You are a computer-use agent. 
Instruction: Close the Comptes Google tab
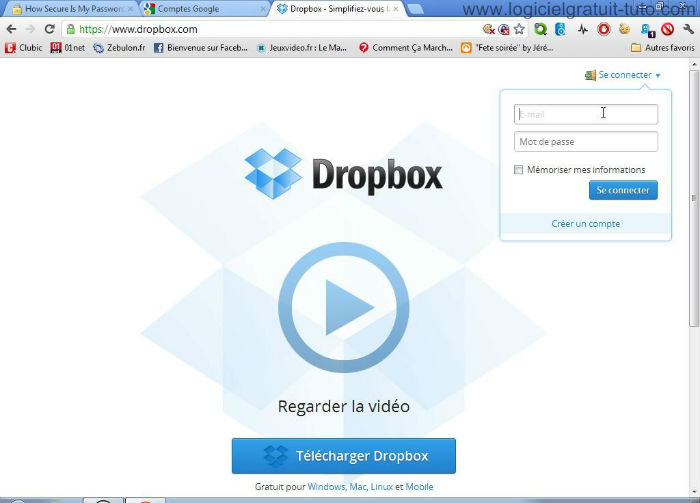pos(263,9)
